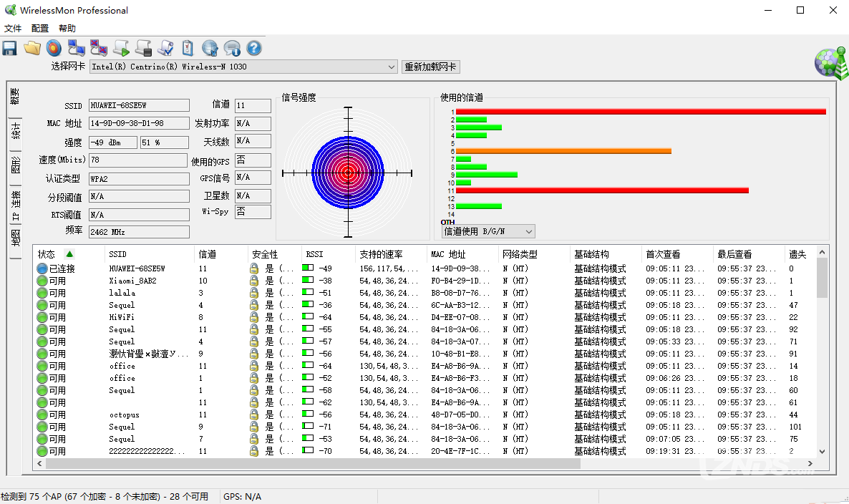Click the MAC 地址 field
The width and height of the screenshot is (849, 504).
(x=139, y=123)
